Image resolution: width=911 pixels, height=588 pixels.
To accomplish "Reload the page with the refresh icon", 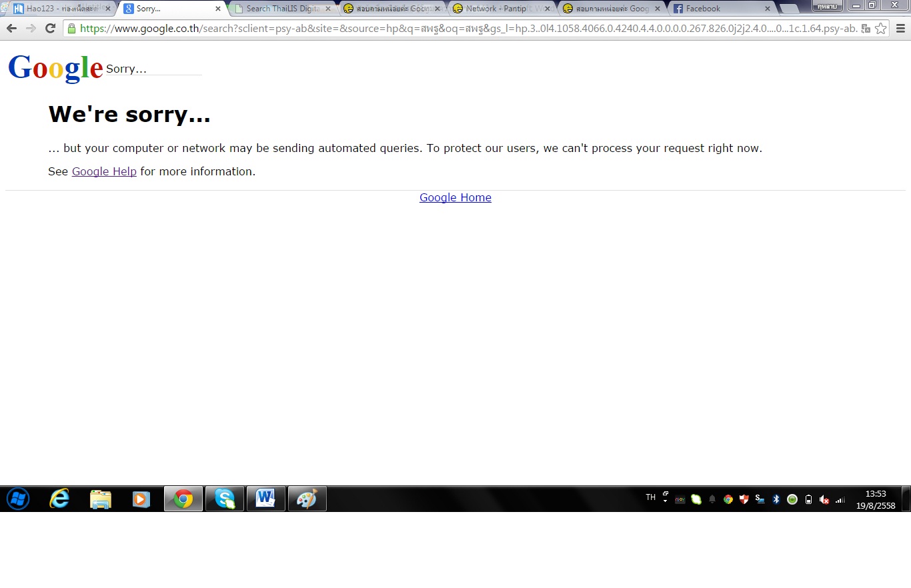I will click(50, 28).
